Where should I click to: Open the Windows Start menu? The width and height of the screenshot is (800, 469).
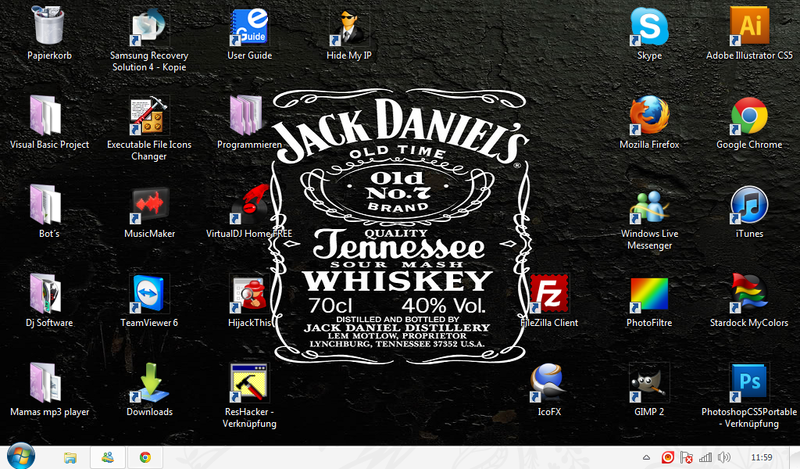pyautogui.click(x=21, y=456)
